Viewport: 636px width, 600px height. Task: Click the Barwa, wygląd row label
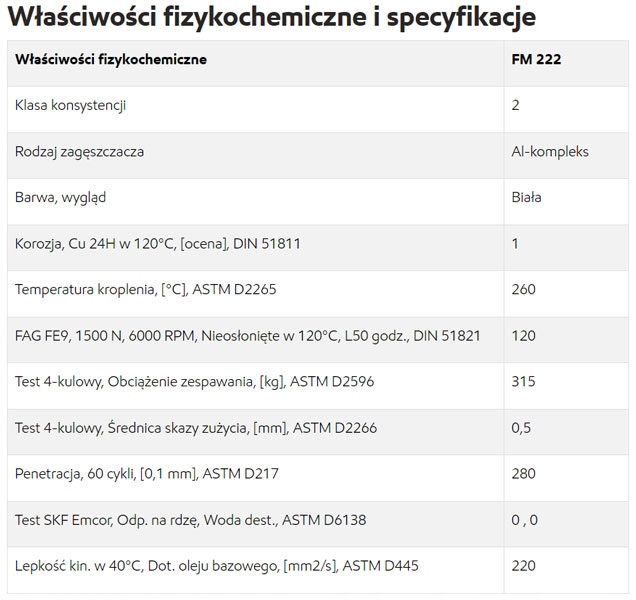click(x=60, y=197)
